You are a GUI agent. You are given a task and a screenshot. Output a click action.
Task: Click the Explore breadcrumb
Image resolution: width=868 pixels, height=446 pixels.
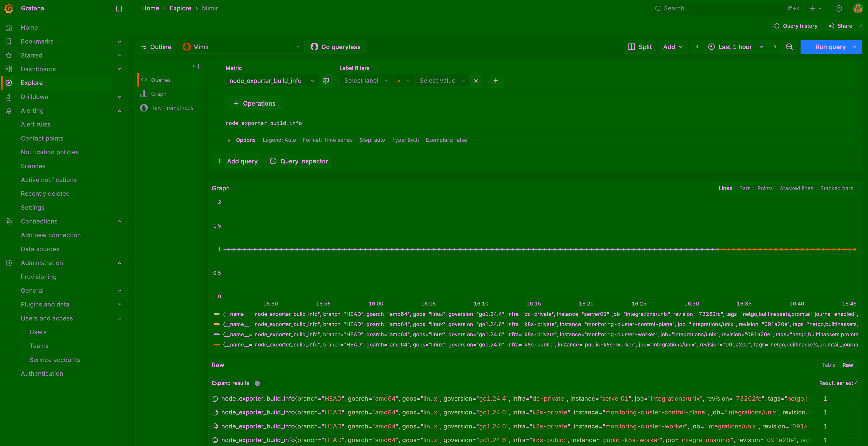tap(181, 8)
